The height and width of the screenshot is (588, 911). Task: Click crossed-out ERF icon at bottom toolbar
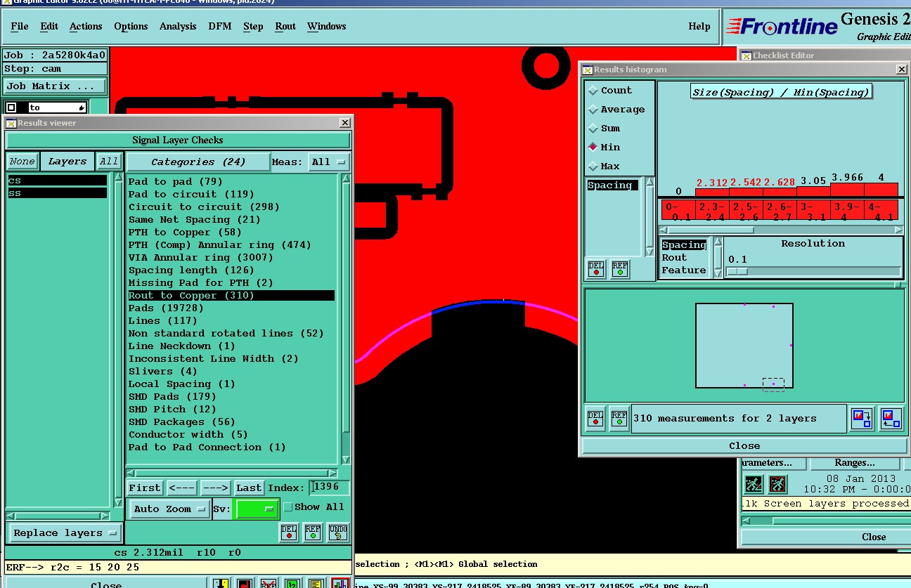pyautogui.click(x=269, y=583)
